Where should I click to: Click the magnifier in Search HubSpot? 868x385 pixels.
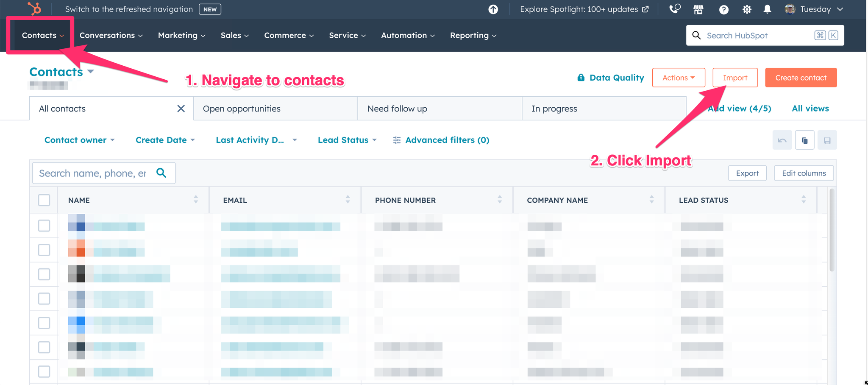(696, 35)
